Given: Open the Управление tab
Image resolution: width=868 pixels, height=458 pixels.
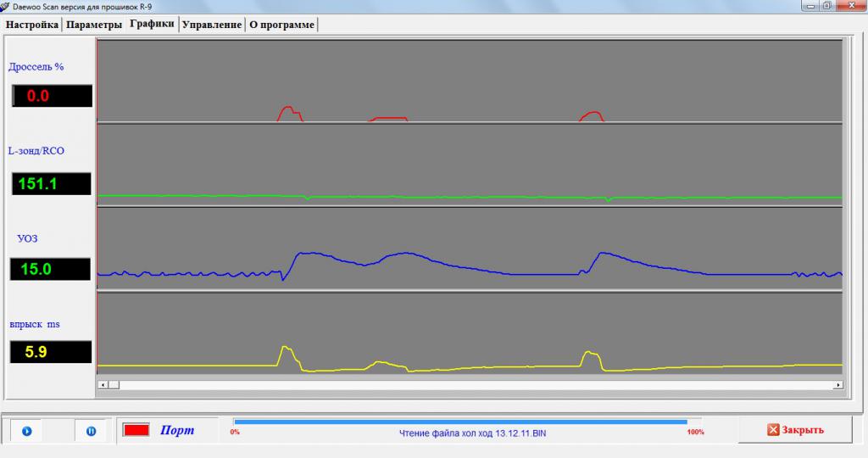Looking at the screenshot, I should point(211,25).
